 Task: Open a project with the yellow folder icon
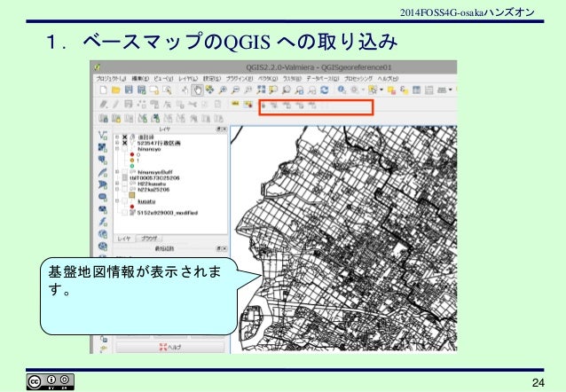[116, 90]
